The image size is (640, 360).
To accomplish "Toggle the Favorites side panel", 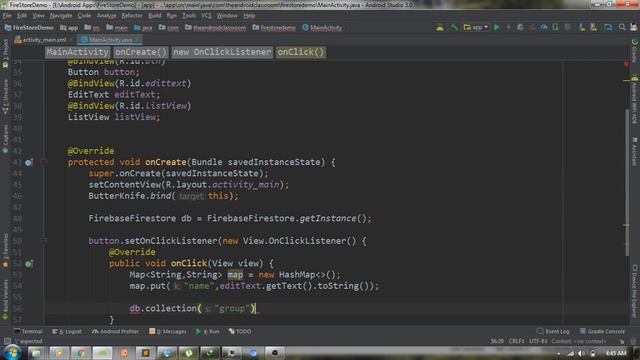I will pos(5,250).
